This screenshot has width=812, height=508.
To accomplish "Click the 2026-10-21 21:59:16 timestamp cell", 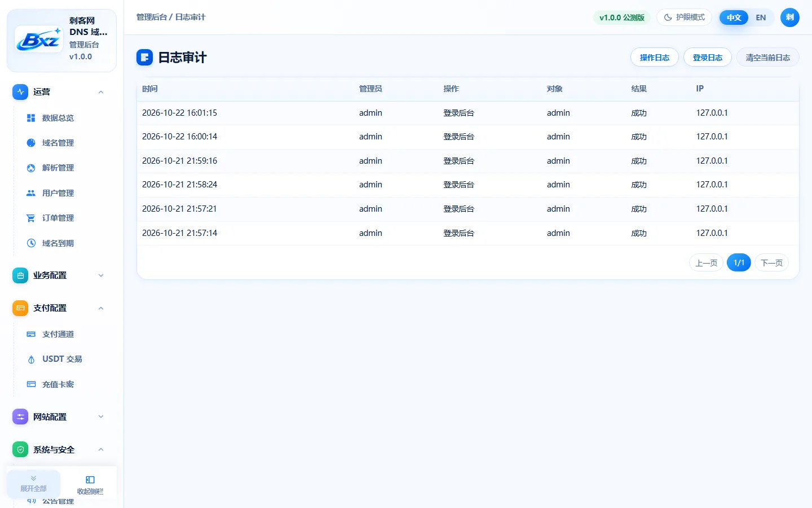I will 179,161.
